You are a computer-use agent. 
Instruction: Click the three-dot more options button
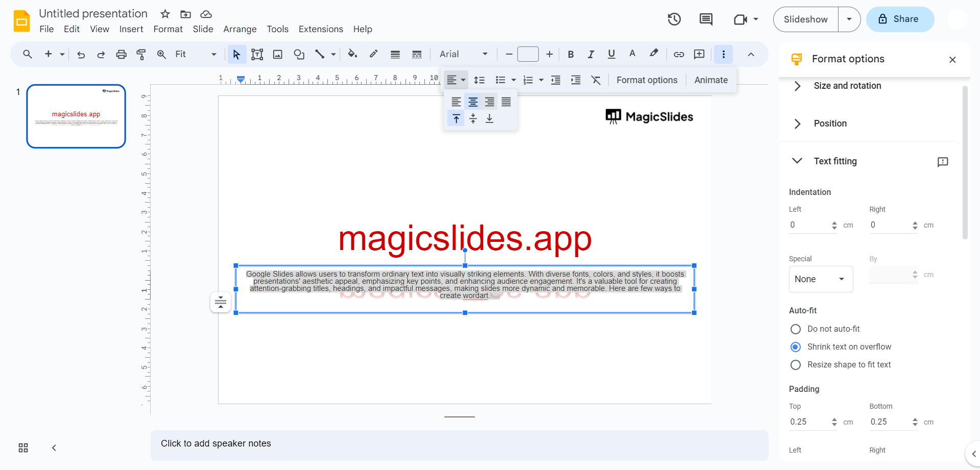[724, 54]
